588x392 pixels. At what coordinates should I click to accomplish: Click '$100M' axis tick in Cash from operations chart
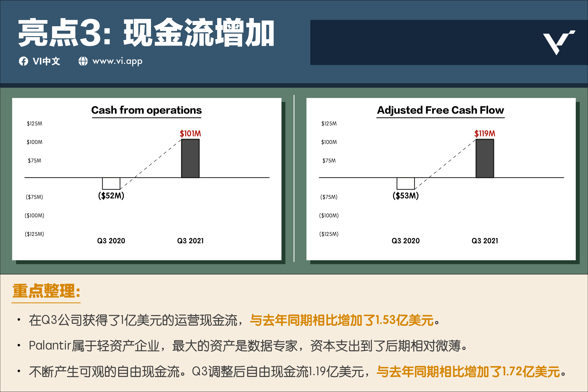(x=35, y=142)
